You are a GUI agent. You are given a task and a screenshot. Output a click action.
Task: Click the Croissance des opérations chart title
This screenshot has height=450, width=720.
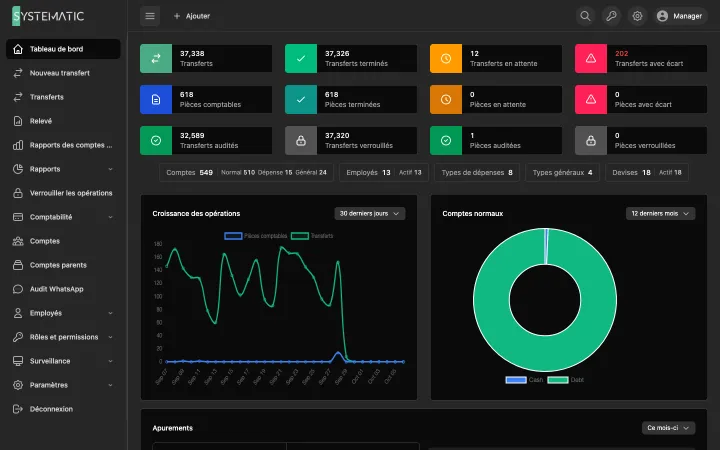tap(196, 214)
